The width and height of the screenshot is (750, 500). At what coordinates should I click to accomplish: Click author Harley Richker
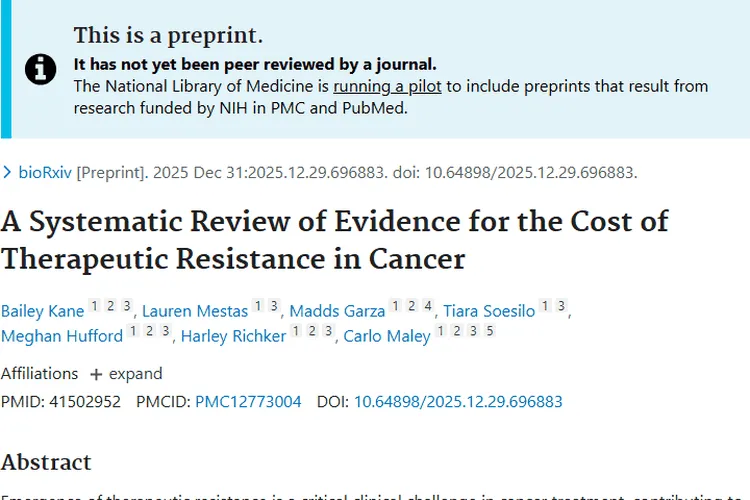234,336
